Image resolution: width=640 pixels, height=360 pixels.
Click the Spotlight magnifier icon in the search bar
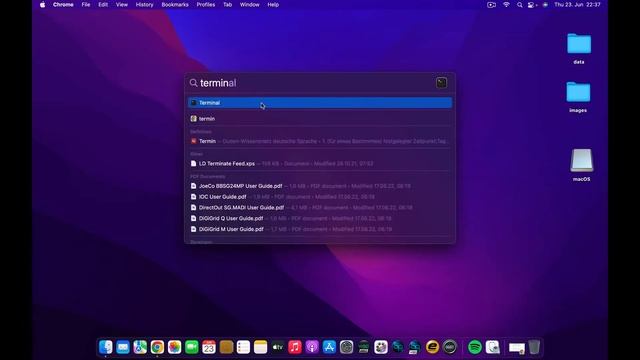coord(193,83)
